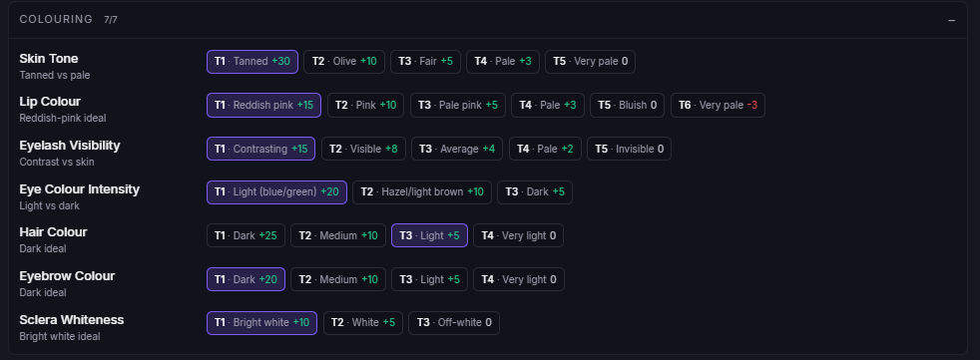Choose T5 Invisible eyelash option
Screen dimensions: 980x360
(629, 149)
